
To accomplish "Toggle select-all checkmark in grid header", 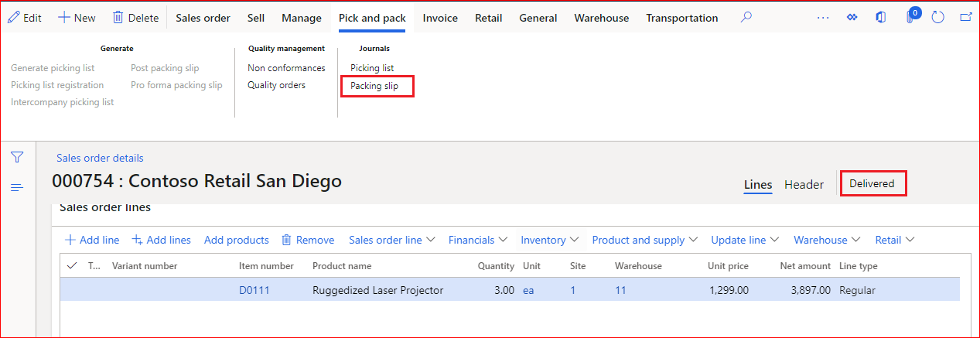I will click(73, 265).
